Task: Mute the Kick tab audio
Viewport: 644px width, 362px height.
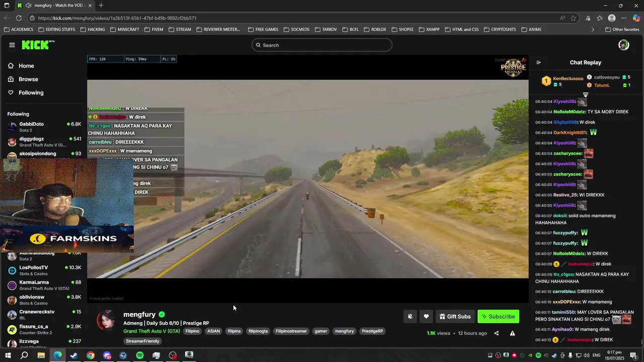Action: coord(28,6)
